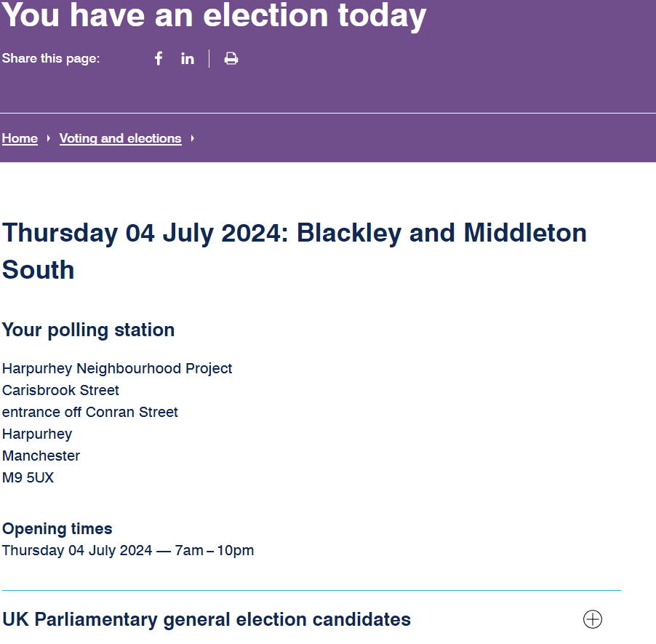Open the Voting and elections breadcrumb link

121,138
